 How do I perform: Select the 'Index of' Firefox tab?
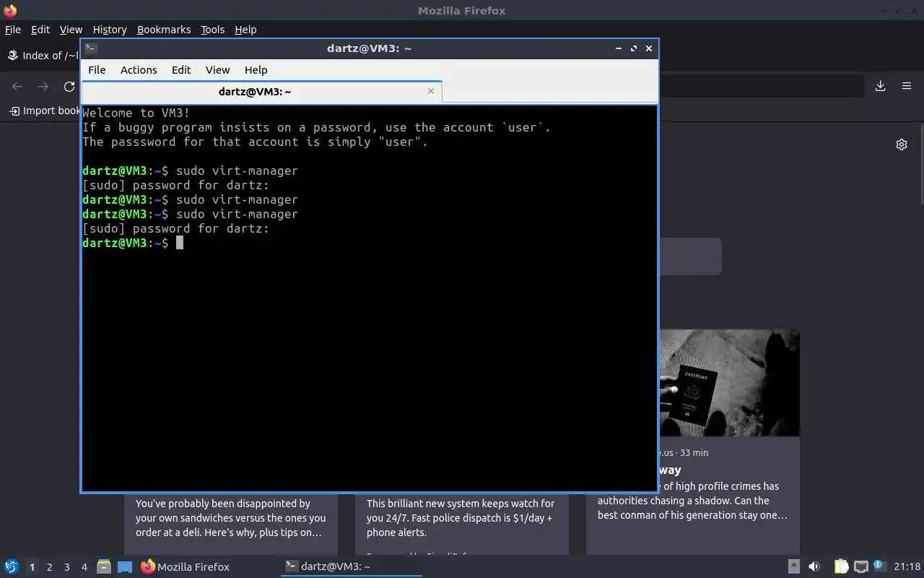43,56
